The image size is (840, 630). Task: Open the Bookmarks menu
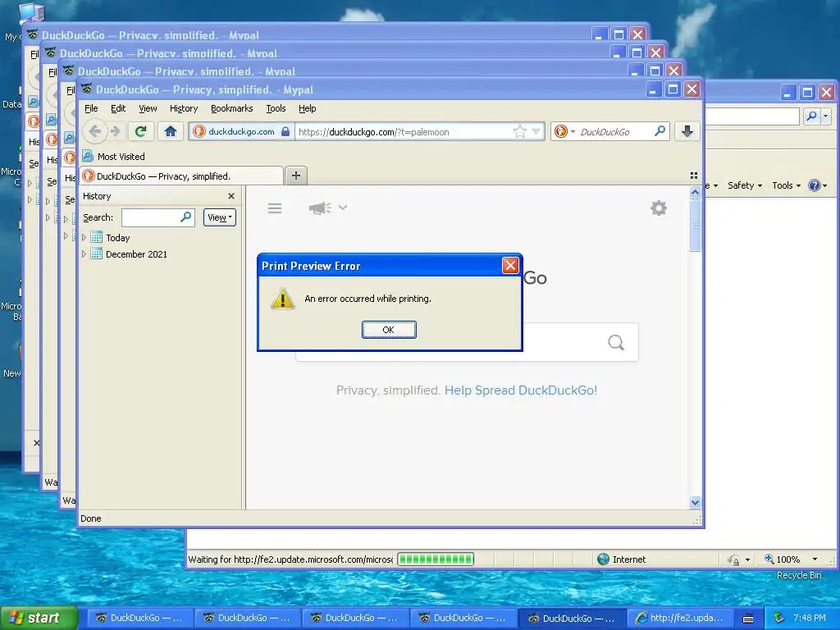click(231, 108)
